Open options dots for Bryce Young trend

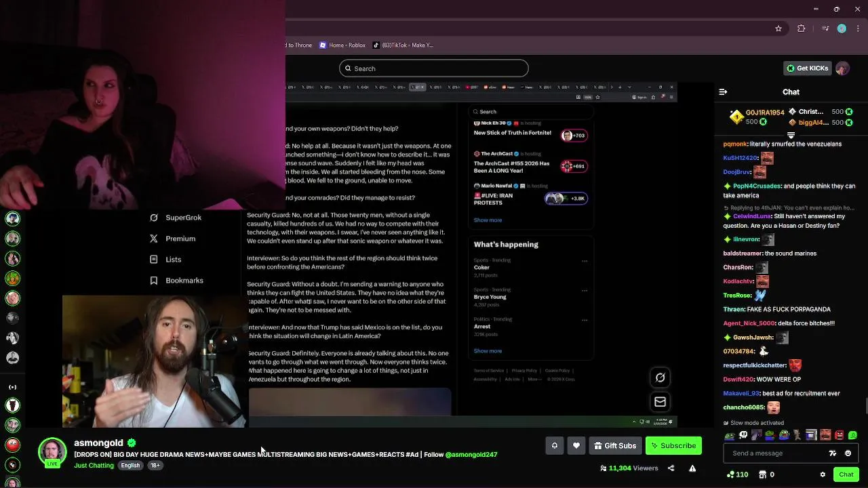point(585,290)
